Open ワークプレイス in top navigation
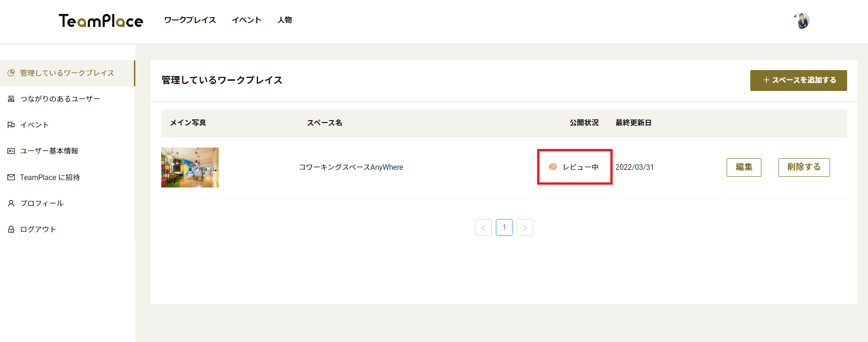Image resolution: width=868 pixels, height=342 pixels. [190, 20]
